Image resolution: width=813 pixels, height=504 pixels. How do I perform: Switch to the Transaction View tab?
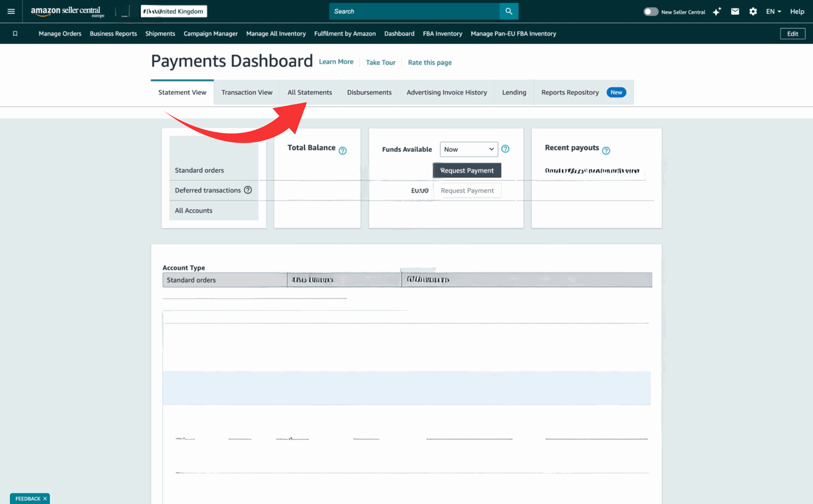point(247,92)
